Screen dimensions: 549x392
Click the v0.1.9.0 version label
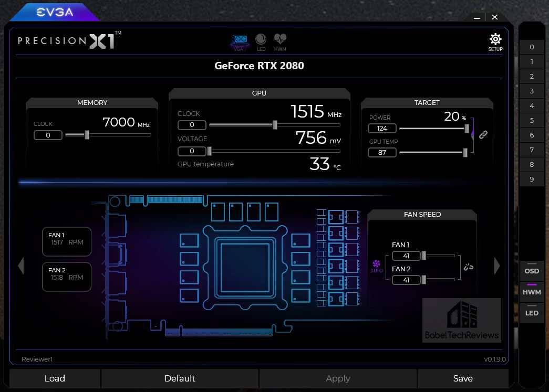(x=495, y=359)
